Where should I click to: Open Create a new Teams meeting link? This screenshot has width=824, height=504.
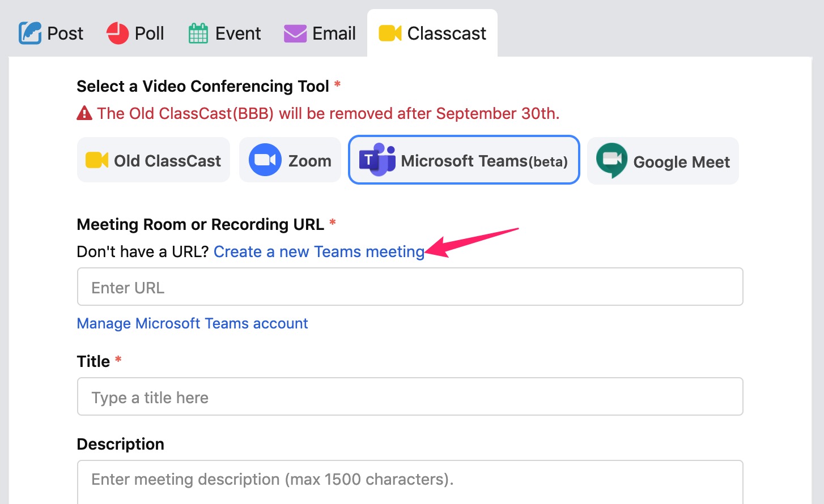pos(319,251)
